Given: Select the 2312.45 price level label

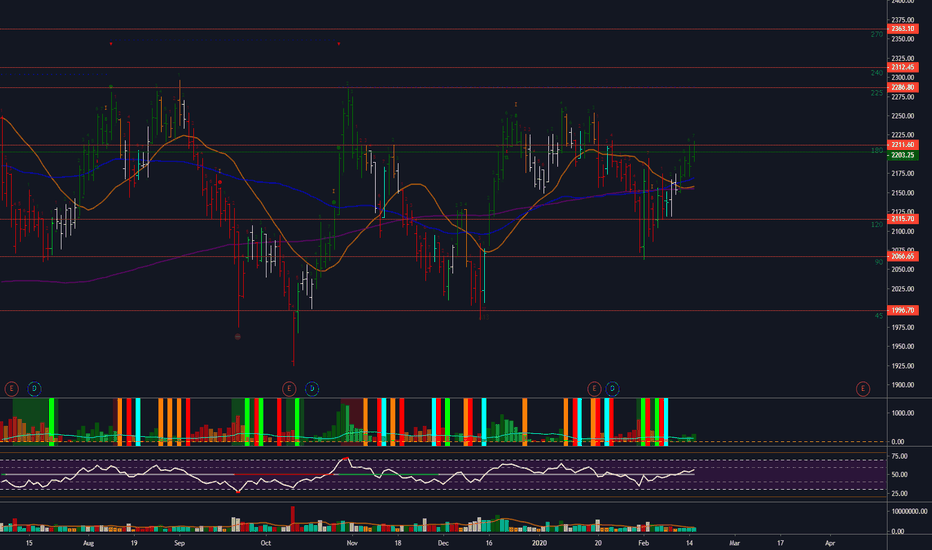Looking at the screenshot, I should [x=902, y=67].
